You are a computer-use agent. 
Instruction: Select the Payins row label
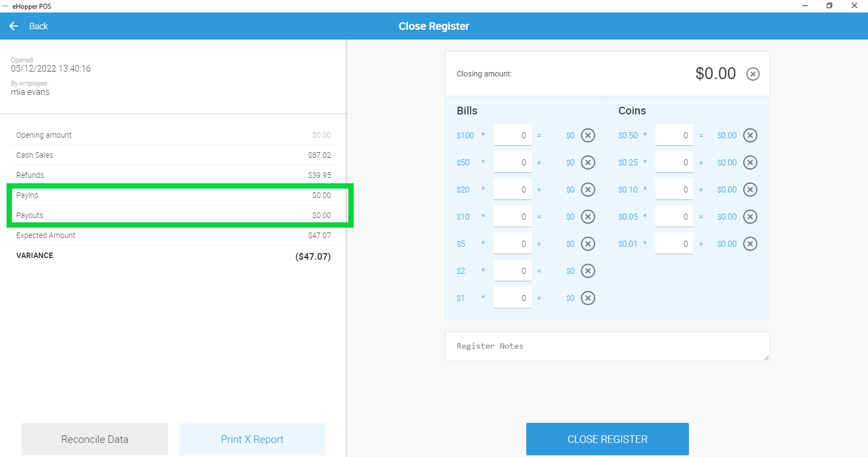[27, 195]
